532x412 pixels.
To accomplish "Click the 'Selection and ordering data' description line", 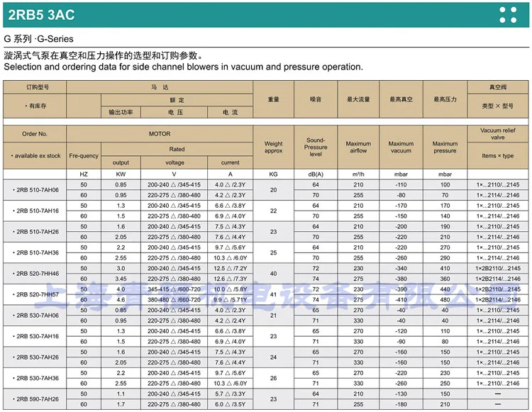I will coord(183,67).
